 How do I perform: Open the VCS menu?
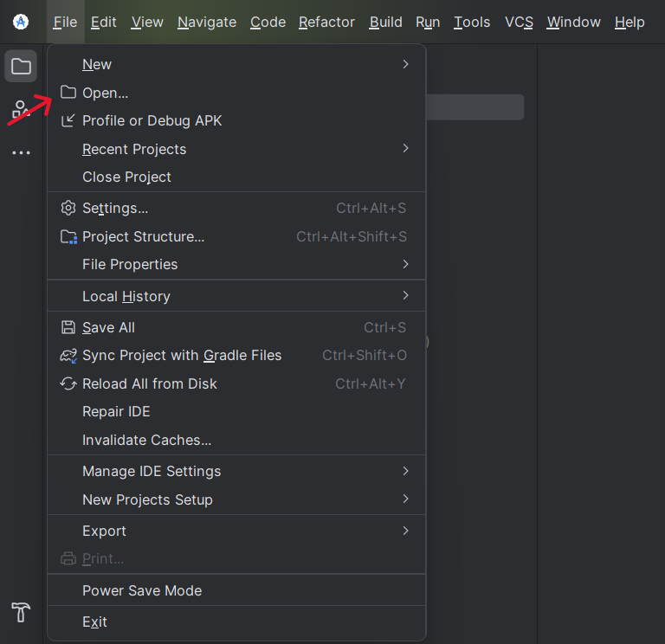pos(519,22)
